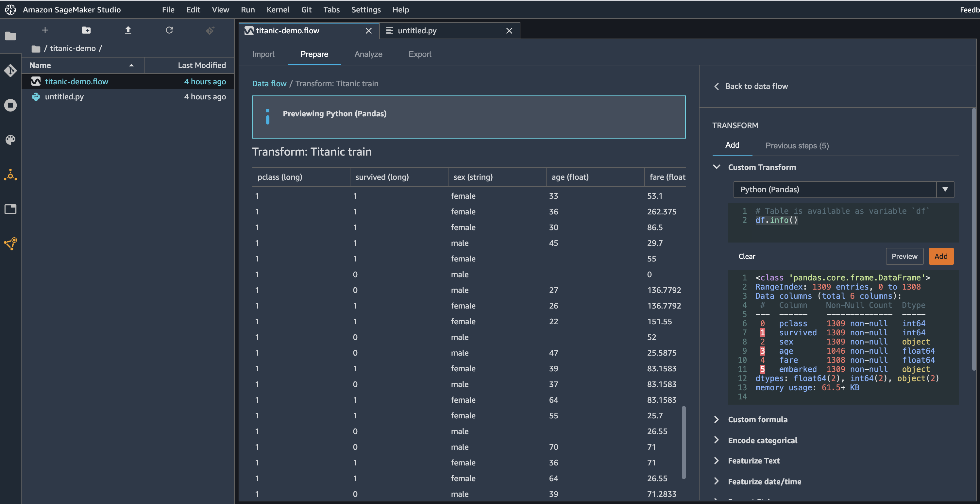Click the orange Add button
This screenshot has height=504, width=980.
[940, 256]
